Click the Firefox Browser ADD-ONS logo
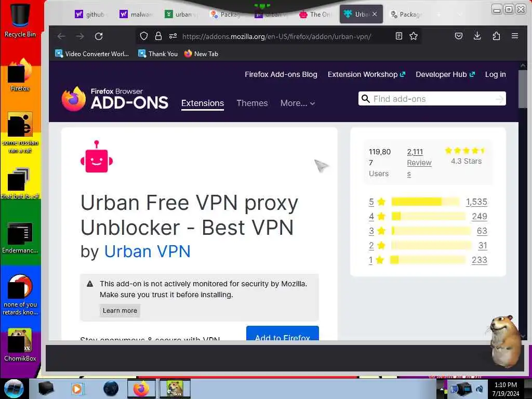This screenshot has height=399, width=532. click(x=115, y=99)
